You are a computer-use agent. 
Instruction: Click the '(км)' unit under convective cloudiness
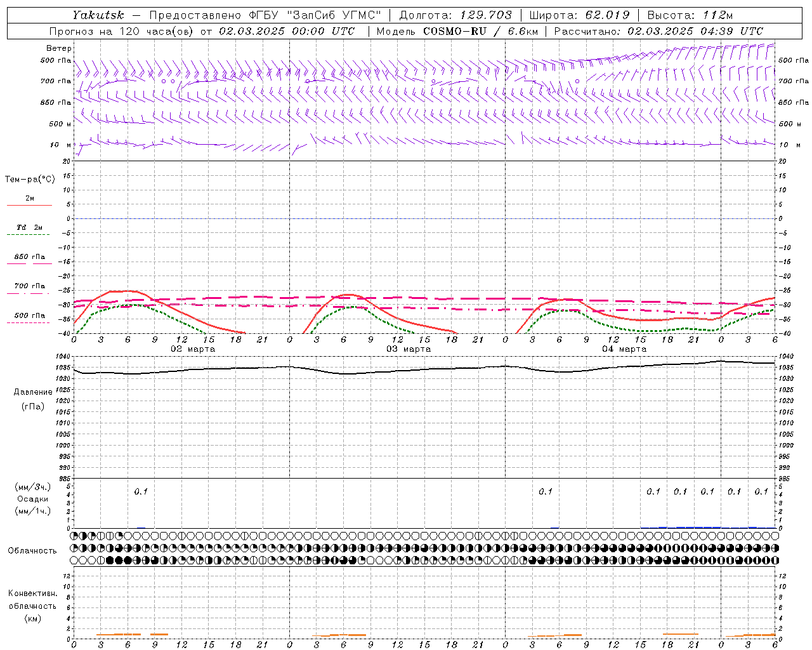pyautogui.click(x=32, y=618)
